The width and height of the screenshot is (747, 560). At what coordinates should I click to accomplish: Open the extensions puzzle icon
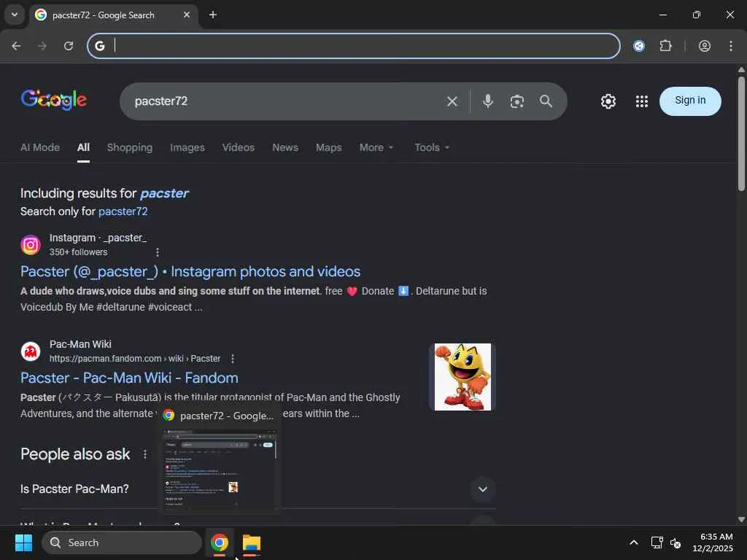[x=665, y=46]
